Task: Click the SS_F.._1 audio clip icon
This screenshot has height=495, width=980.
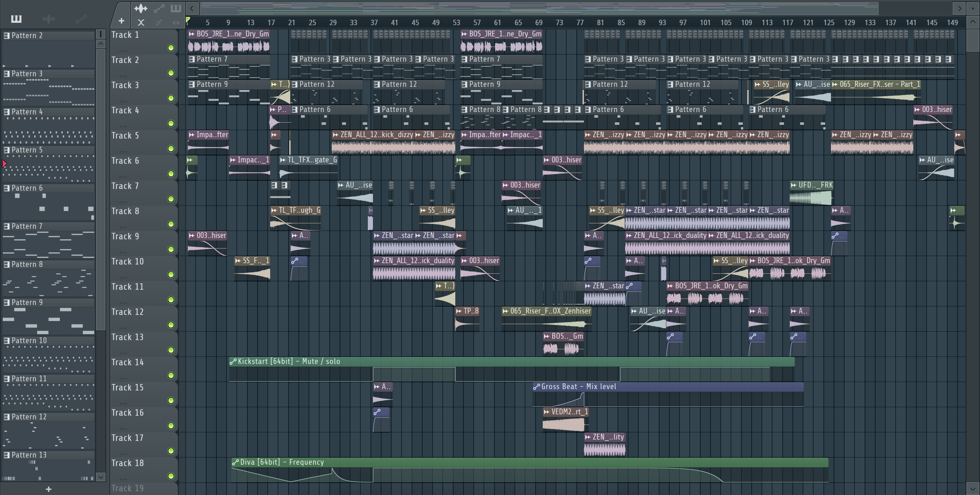Action: pos(238,261)
